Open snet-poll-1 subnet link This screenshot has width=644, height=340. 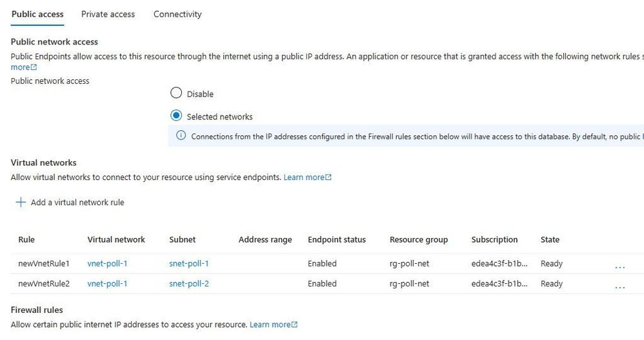[188, 263]
